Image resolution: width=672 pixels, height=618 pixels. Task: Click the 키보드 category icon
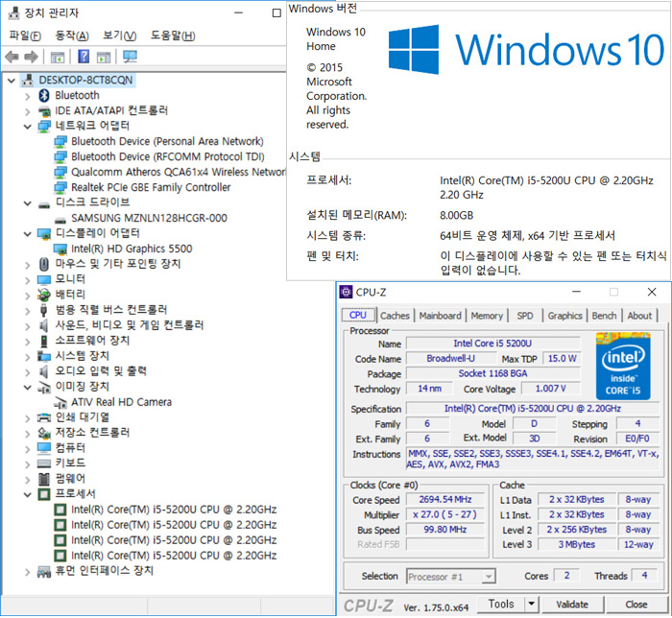(x=44, y=463)
